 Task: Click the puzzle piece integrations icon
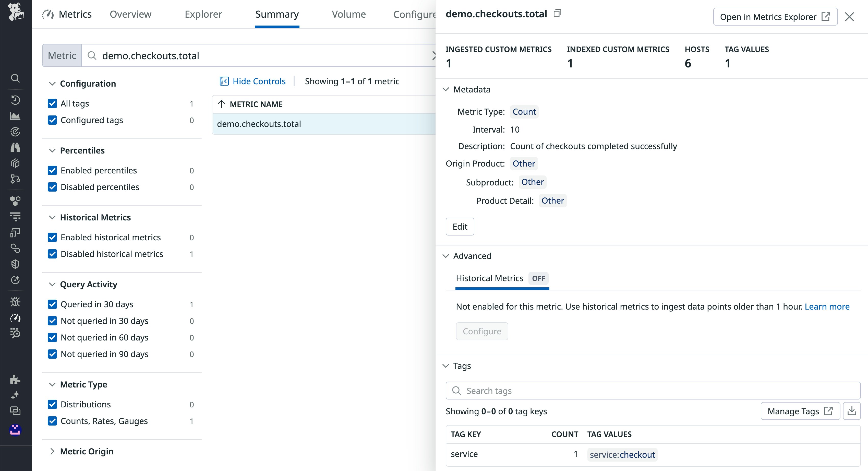(x=15, y=379)
